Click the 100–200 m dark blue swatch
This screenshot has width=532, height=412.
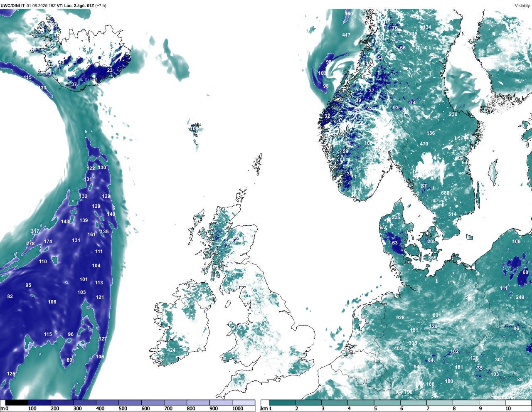click(x=39, y=403)
